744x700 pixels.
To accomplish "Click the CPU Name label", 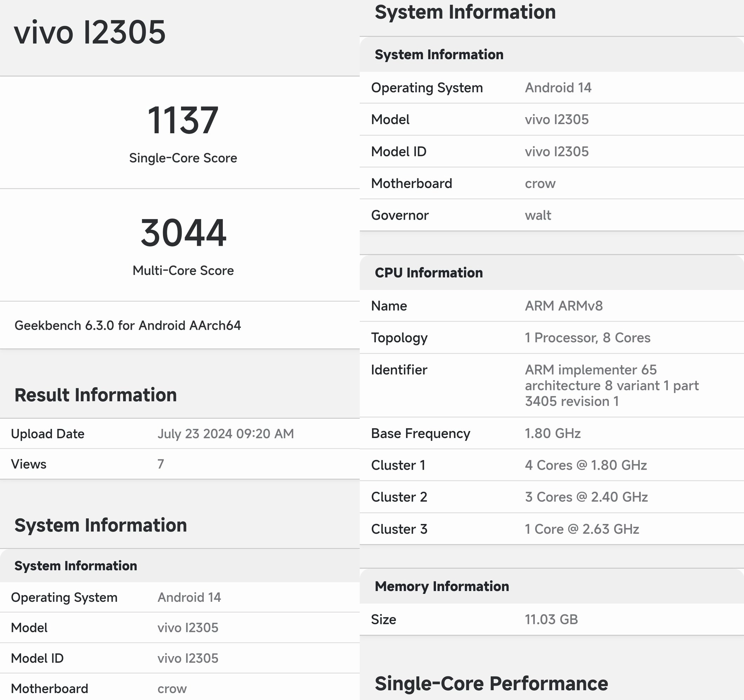I will (389, 306).
